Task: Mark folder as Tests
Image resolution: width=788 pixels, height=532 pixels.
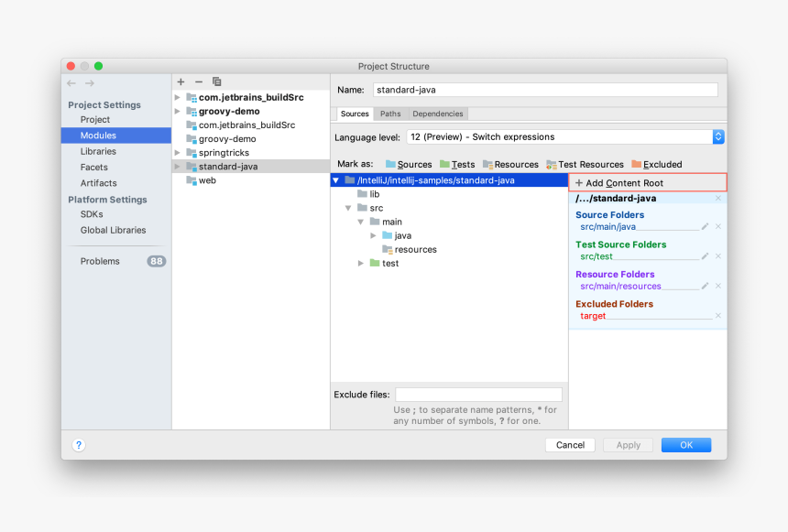Action: (457, 164)
